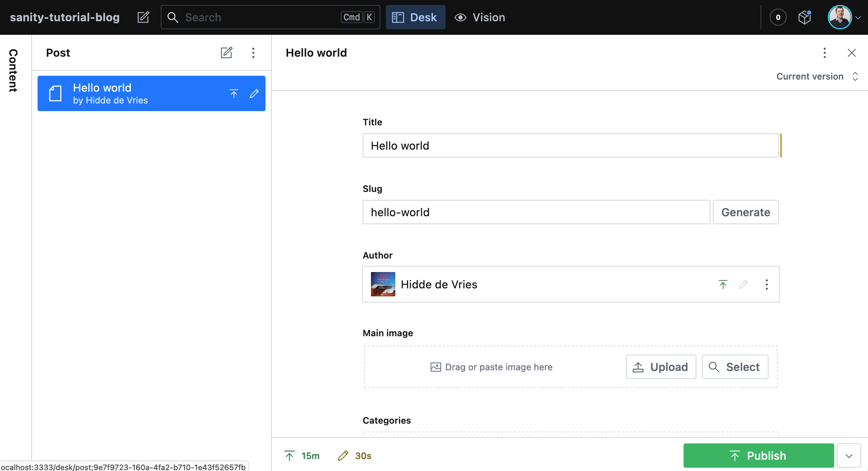868x471 pixels.
Task: Open the package updates icon in navbar
Action: [x=805, y=17]
